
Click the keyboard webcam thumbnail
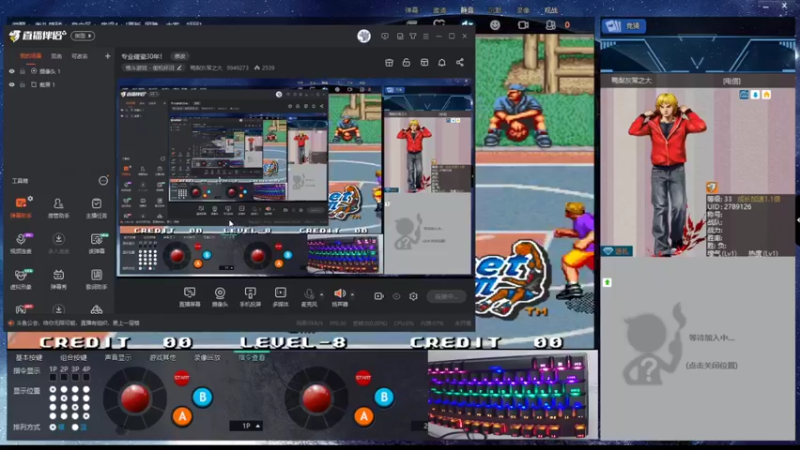(x=512, y=395)
